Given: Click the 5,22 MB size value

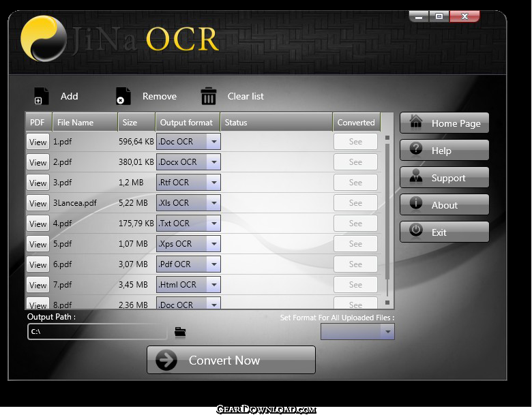Looking at the screenshot, I should pos(133,203).
